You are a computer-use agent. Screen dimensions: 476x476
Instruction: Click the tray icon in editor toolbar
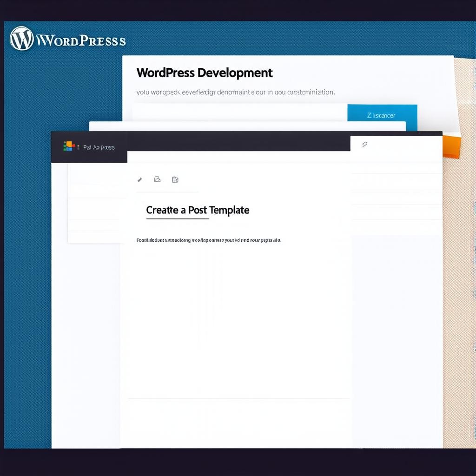(157, 179)
